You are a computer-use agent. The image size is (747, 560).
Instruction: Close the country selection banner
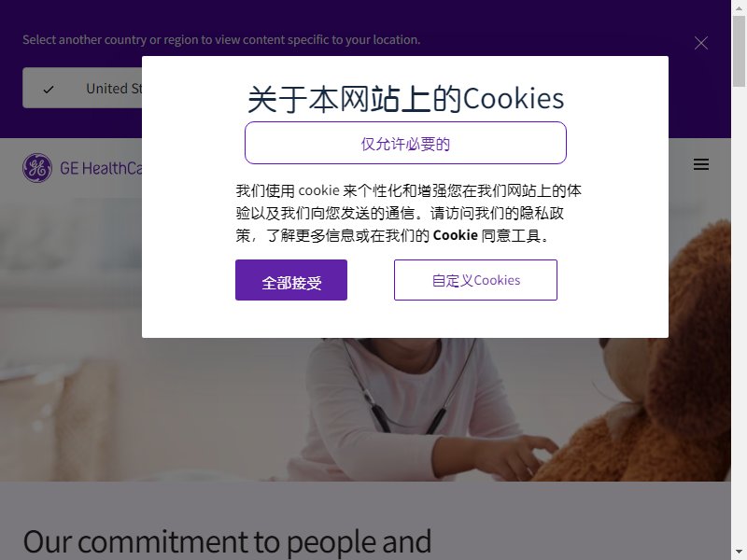click(x=701, y=43)
